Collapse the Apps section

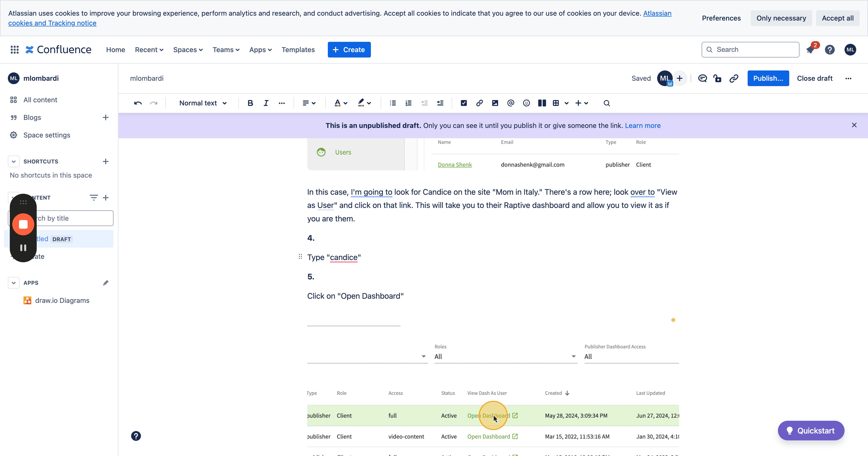13,283
